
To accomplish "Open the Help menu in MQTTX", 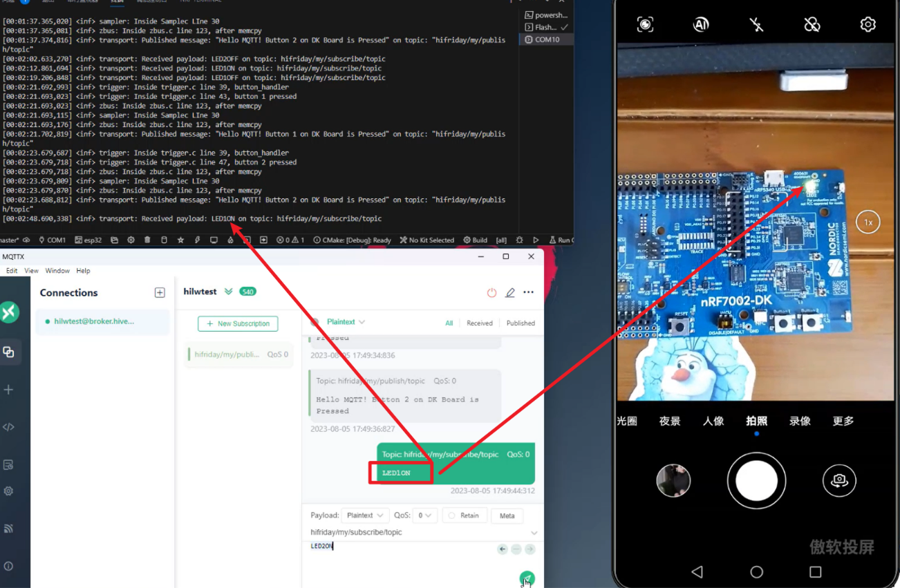I will 83,271.
